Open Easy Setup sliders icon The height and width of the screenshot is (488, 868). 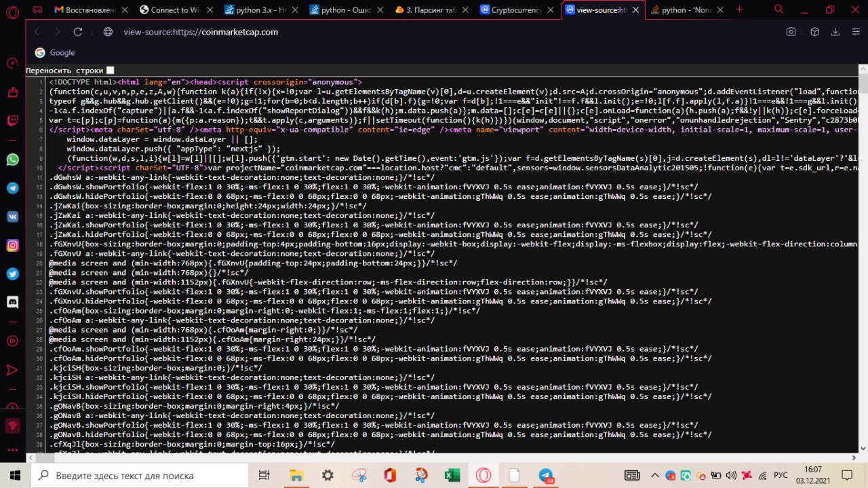coord(854,32)
